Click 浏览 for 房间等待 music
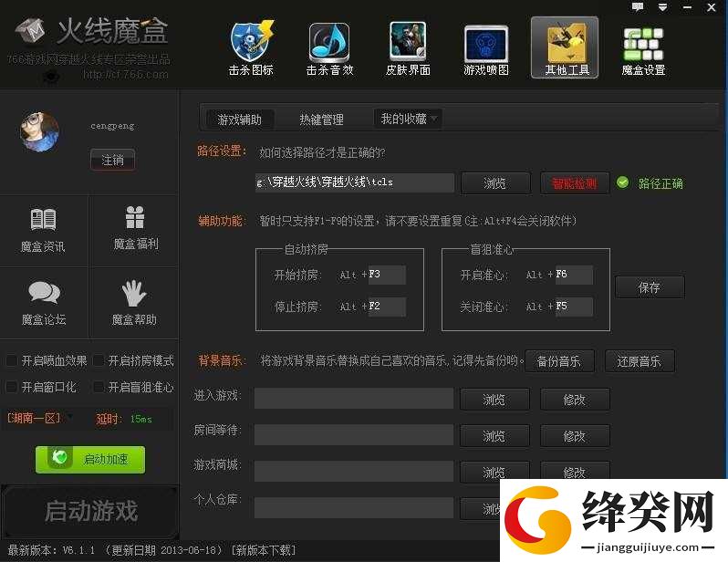Image resolution: width=728 pixels, height=562 pixels. pos(494,436)
